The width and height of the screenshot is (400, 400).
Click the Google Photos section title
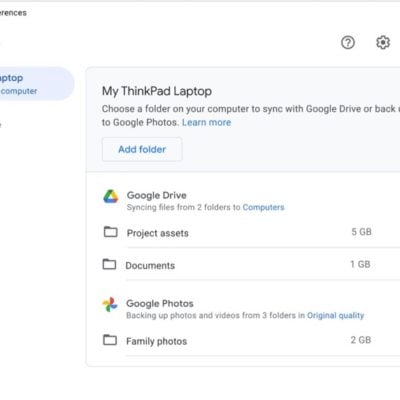pyautogui.click(x=160, y=303)
